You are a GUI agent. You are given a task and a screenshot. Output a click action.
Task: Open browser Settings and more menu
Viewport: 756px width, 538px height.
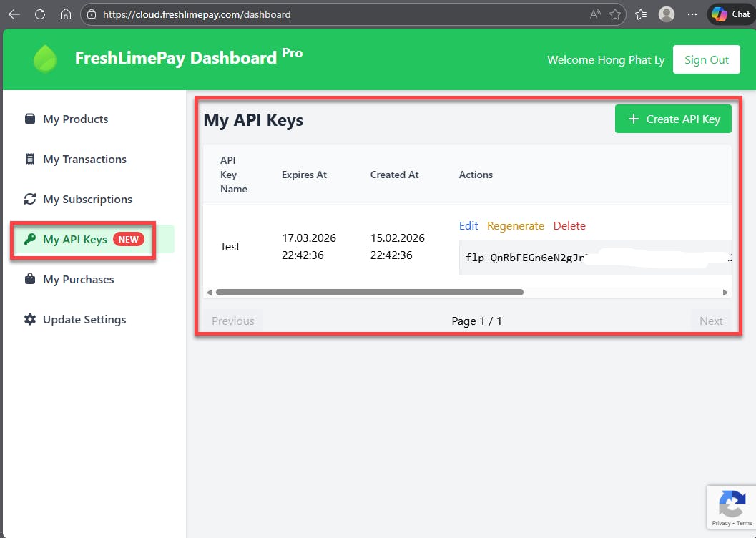click(x=692, y=14)
